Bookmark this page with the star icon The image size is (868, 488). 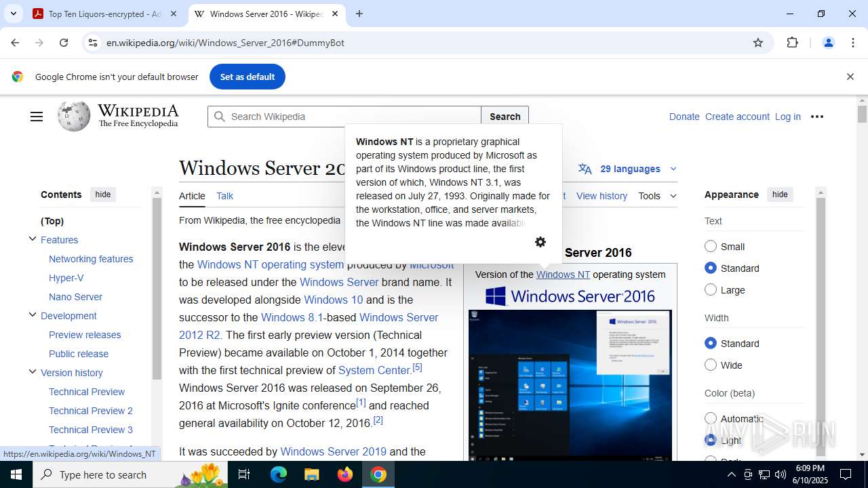[x=758, y=43]
